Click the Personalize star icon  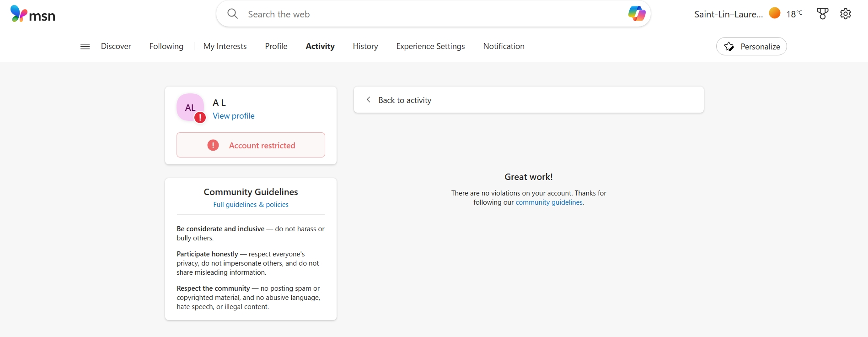pyautogui.click(x=729, y=46)
